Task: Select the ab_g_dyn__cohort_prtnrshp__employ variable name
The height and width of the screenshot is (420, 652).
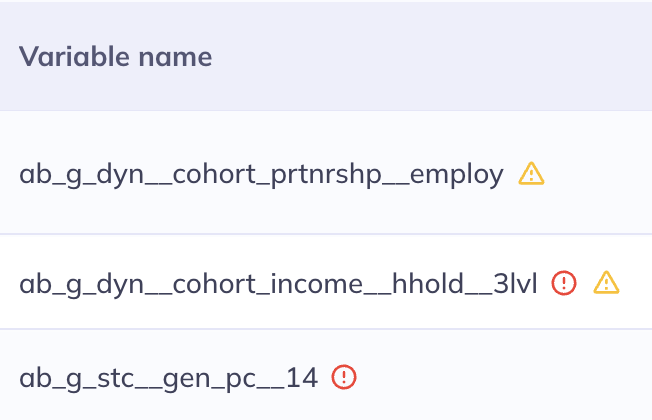Action: coord(262,175)
